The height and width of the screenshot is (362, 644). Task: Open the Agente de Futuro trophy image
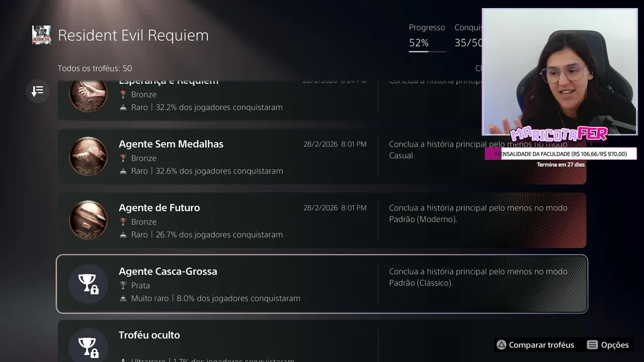(88, 220)
